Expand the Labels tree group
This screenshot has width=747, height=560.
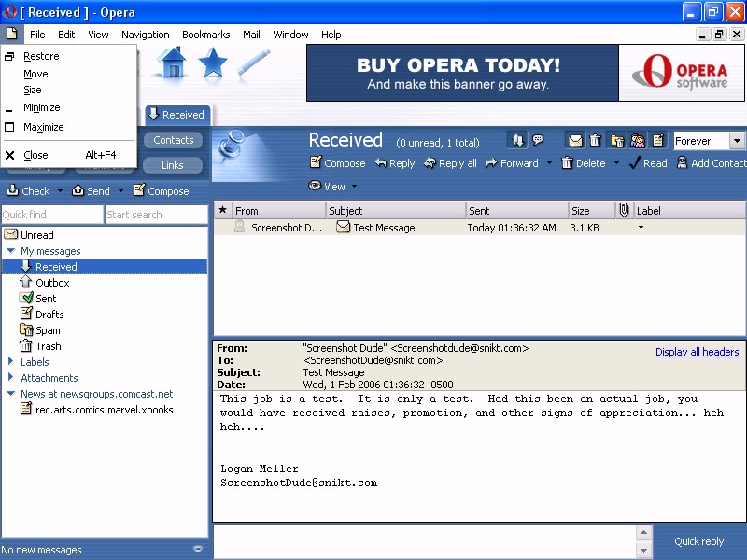tap(10, 361)
